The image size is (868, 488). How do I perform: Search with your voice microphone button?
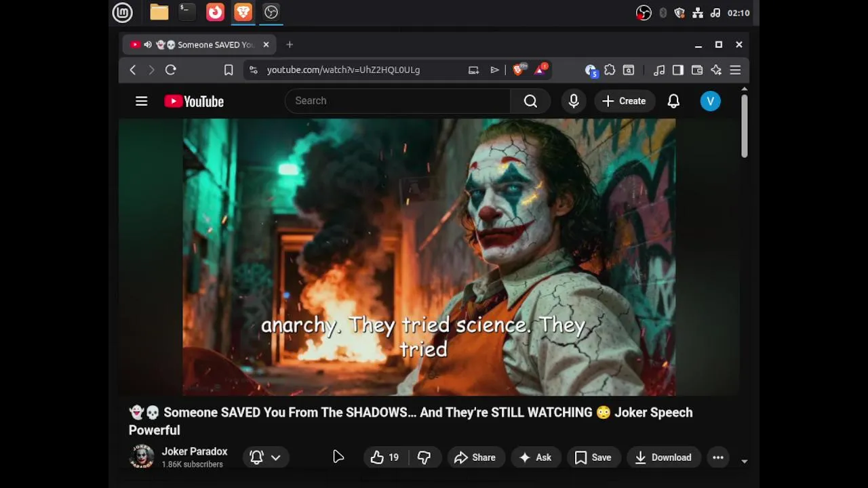574,101
